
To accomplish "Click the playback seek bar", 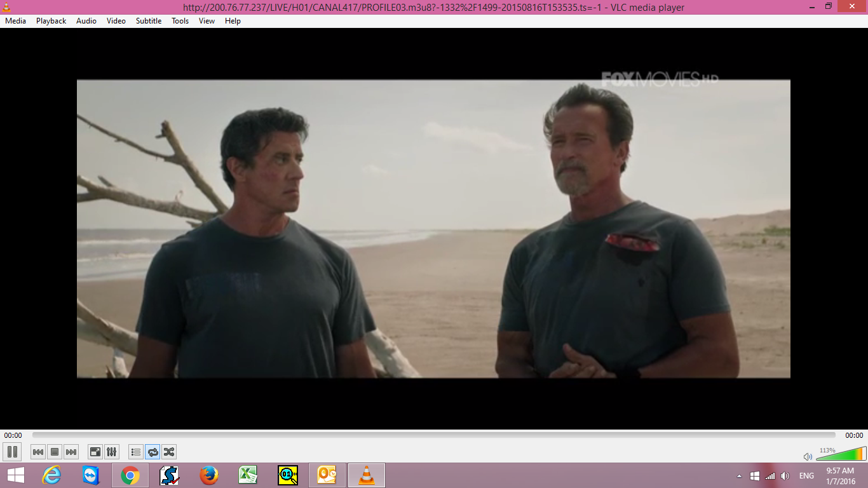I will click(x=433, y=435).
